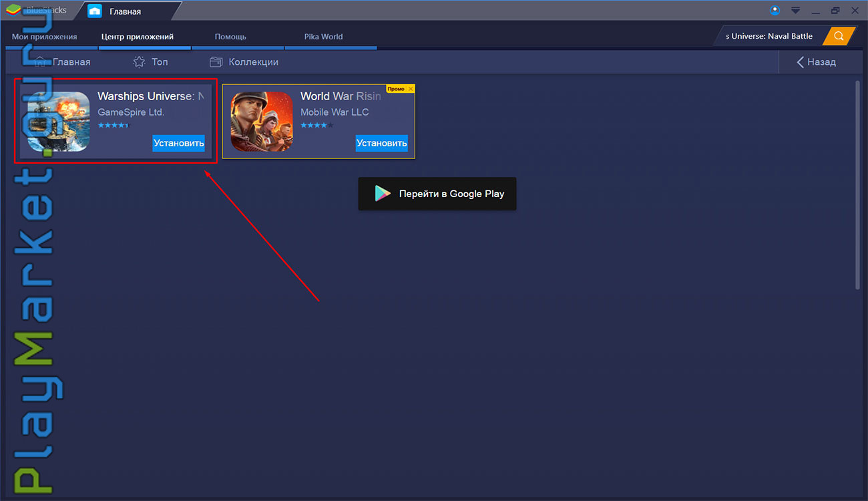This screenshot has height=501, width=868.
Task: Open the BlueStacks account profile icon
Action: pyautogui.click(x=775, y=10)
